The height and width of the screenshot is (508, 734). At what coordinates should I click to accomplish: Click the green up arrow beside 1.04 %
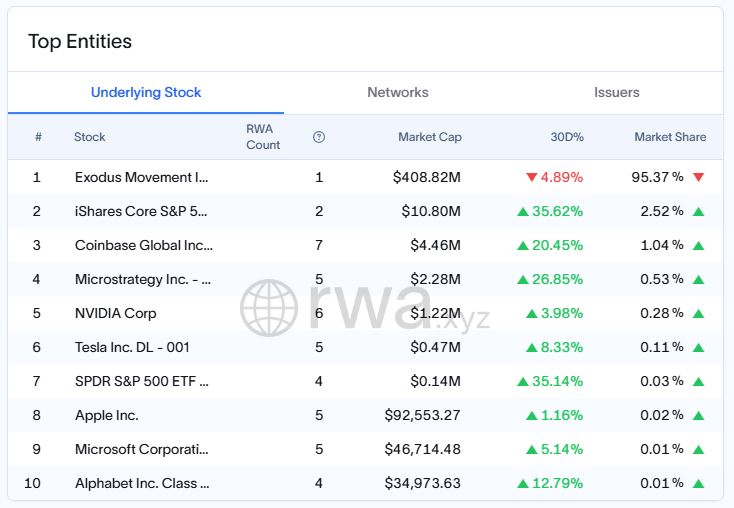coord(698,245)
